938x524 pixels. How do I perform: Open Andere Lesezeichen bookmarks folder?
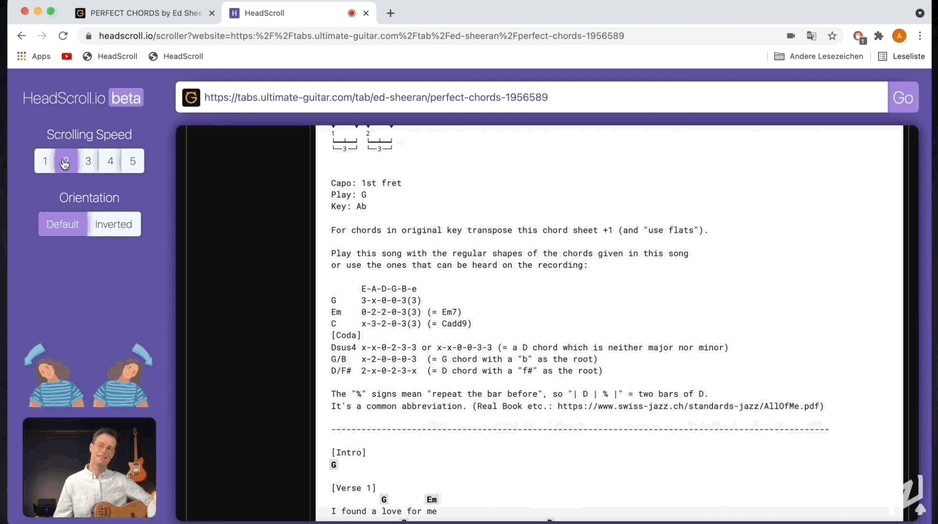click(818, 56)
